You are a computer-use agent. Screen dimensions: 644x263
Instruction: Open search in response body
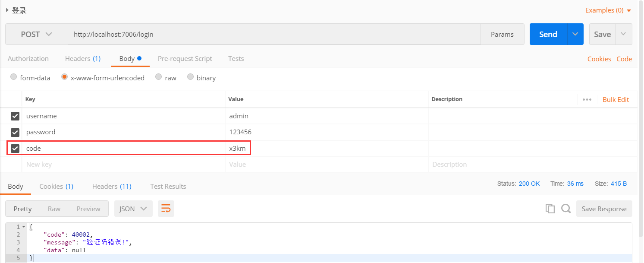point(566,209)
